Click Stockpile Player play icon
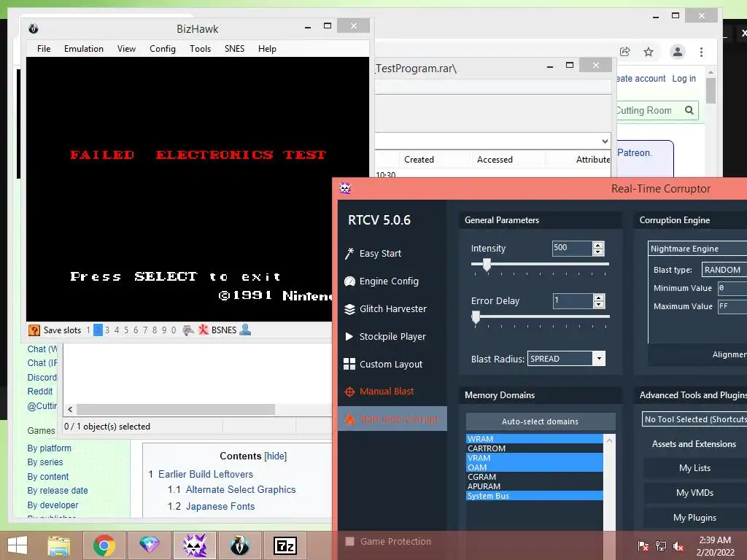Viewport: 747px width, 560px height. point(349,336)
